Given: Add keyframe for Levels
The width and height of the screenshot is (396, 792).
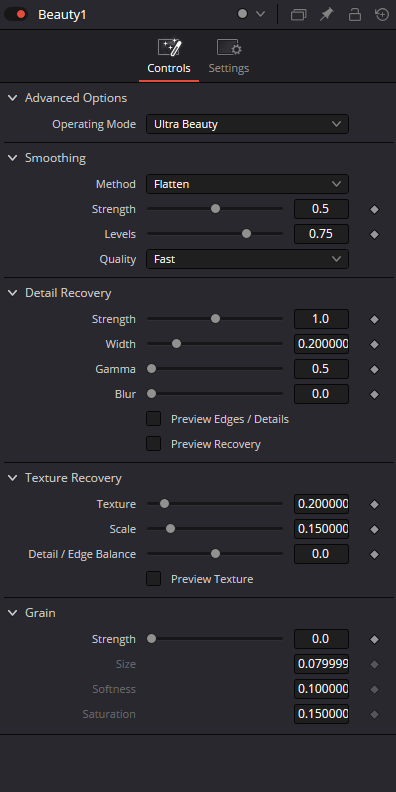Looking at the screenshot, I should point(374,234).
